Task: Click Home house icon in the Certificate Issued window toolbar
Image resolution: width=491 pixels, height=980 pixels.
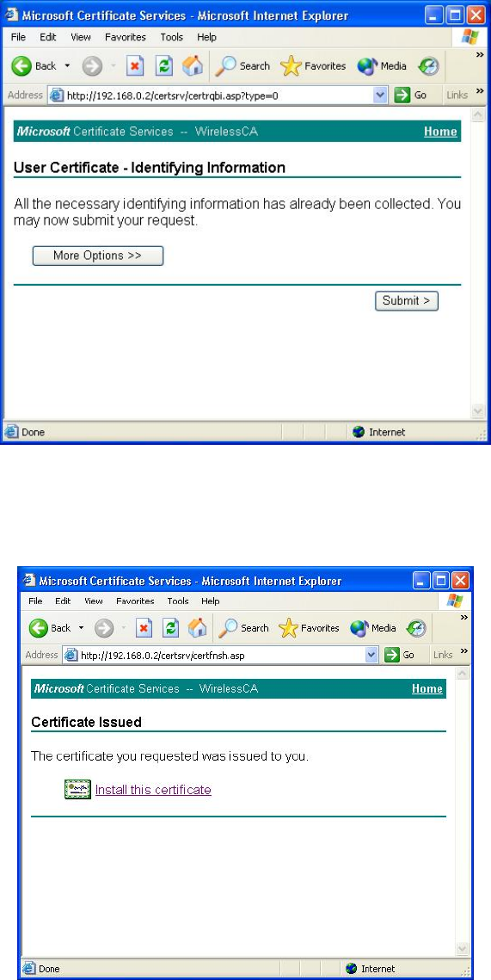Action: pyautogui.click(x=197, y=628)
